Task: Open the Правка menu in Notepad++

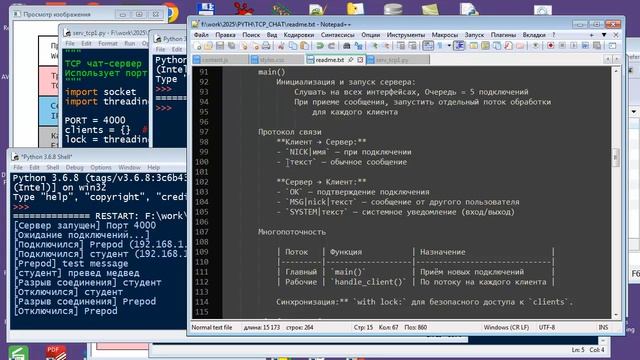Action: pos(225,35)
